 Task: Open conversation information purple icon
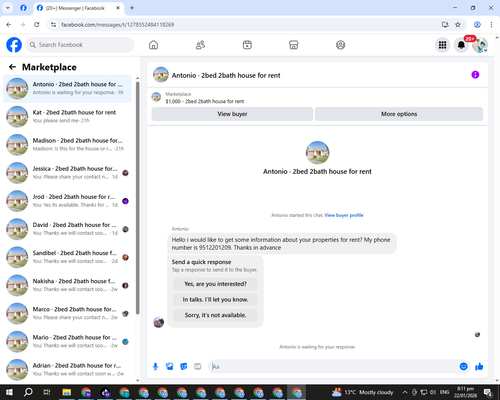tap(475, 75)
